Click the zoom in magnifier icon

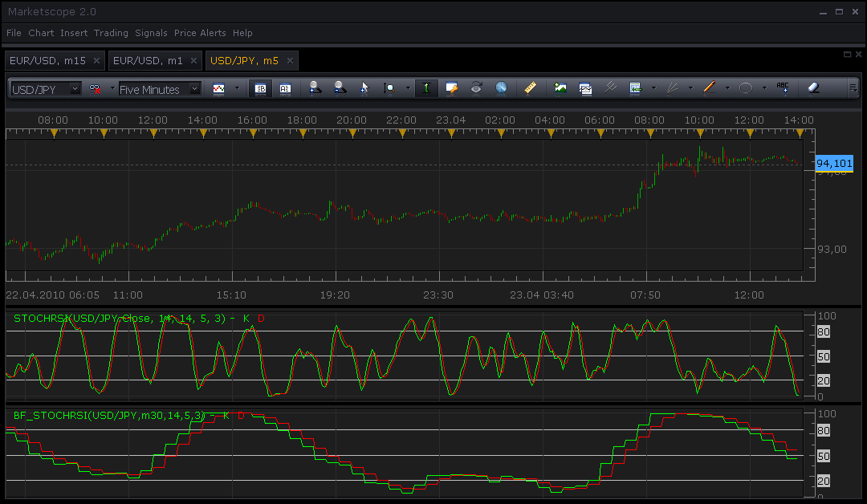point(315,87)
